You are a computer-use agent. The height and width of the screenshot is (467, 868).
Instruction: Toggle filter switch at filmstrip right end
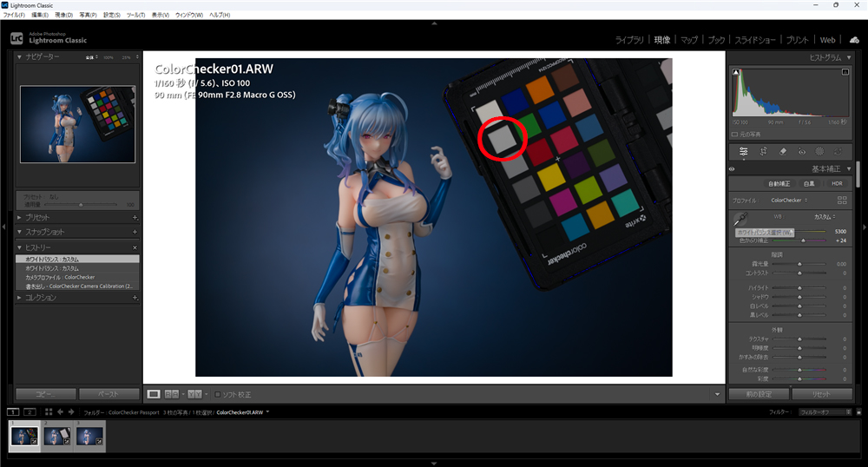858,412
